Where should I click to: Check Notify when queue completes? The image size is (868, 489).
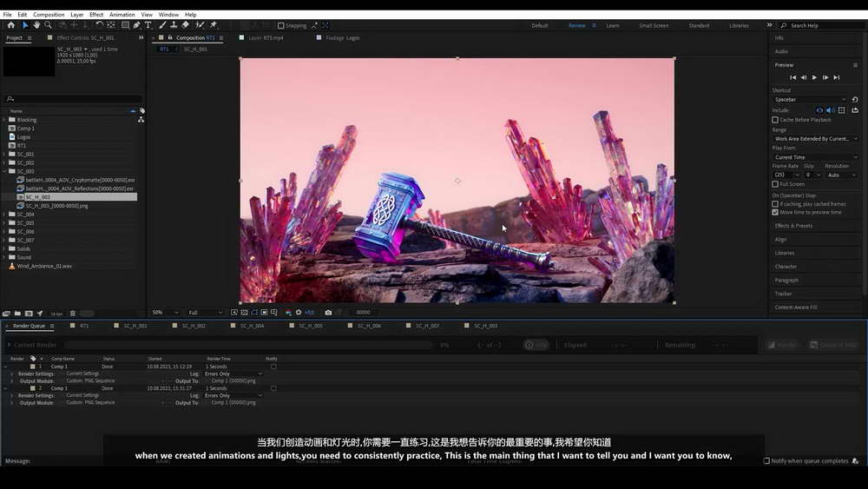[766, 460]
